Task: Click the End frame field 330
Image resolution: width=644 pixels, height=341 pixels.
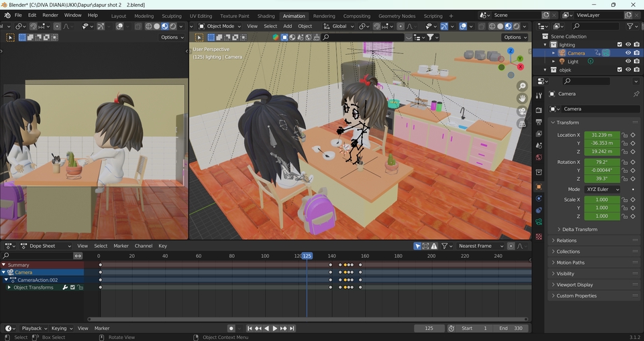Action: (512, 328)
